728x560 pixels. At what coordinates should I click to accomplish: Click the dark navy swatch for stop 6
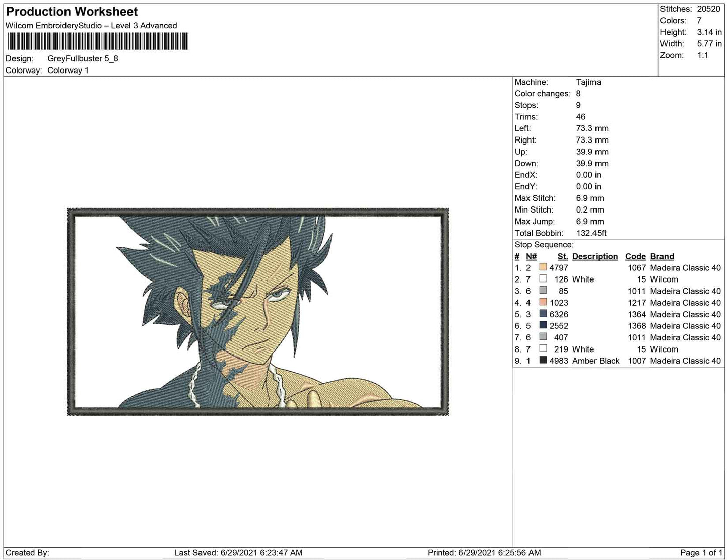coord(543,325)
